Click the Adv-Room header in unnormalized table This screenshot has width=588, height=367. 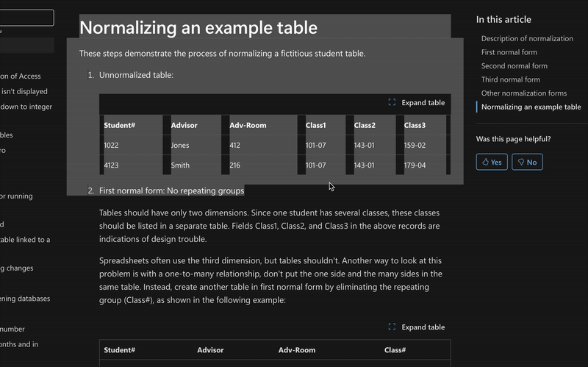point(248,125)
